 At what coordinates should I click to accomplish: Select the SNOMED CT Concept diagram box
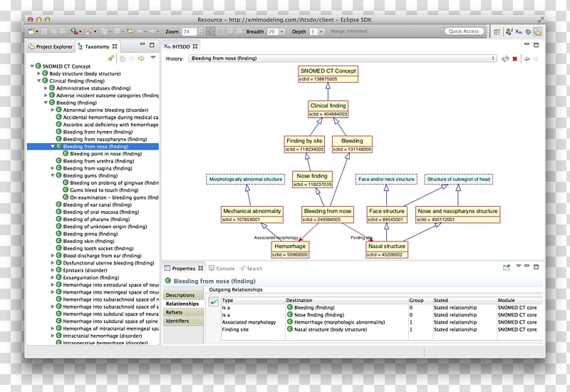pyautogui.click(x=328, y=74)
